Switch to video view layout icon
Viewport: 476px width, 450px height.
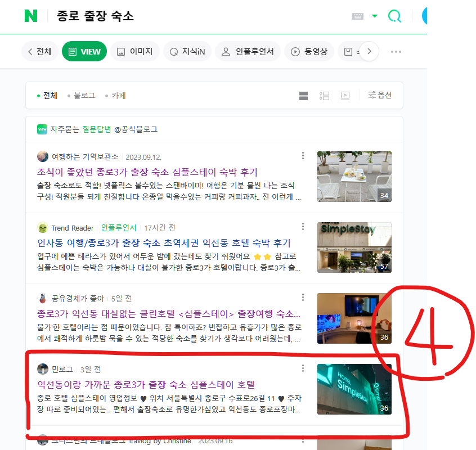point(345,96)
